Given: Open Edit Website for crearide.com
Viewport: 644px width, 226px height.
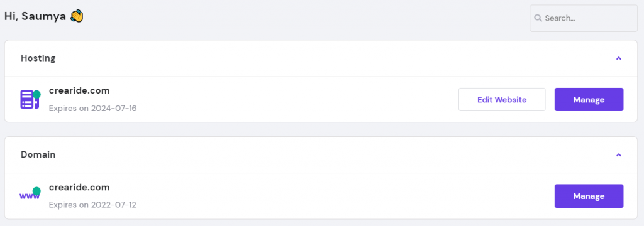Looking at the screenshot, I should pos(502,99).
